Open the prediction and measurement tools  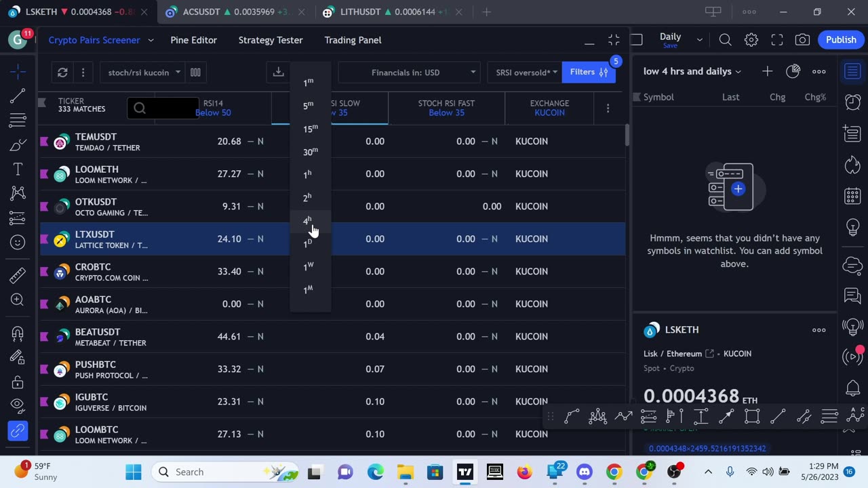tap(18, 218)
